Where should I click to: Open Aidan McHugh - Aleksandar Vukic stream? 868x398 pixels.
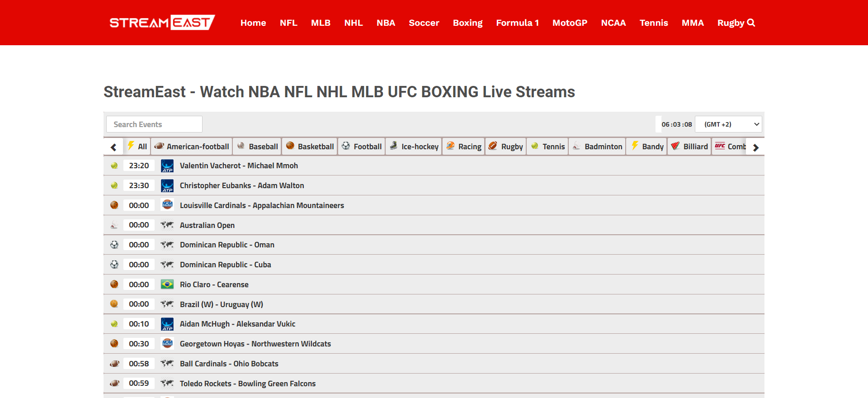click(x=237, y=324)
